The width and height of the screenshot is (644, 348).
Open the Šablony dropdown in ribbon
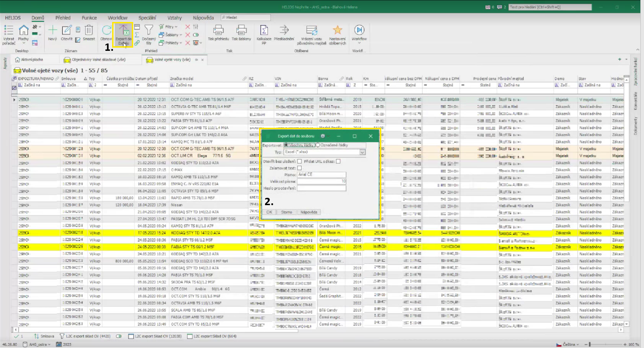[172, 35]
